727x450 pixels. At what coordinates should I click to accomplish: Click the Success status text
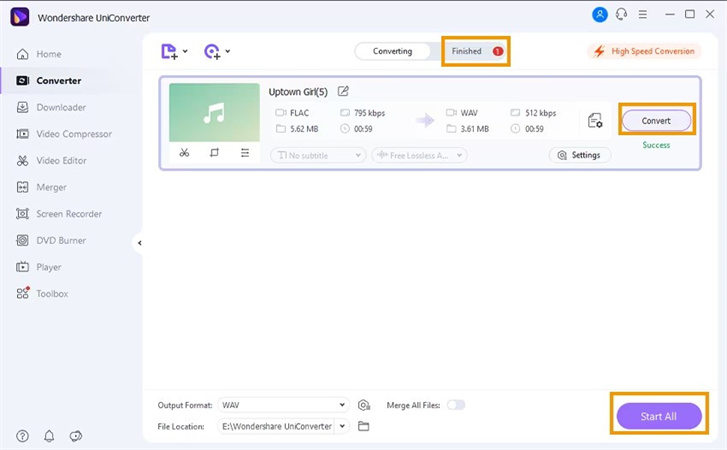[656, 145]
